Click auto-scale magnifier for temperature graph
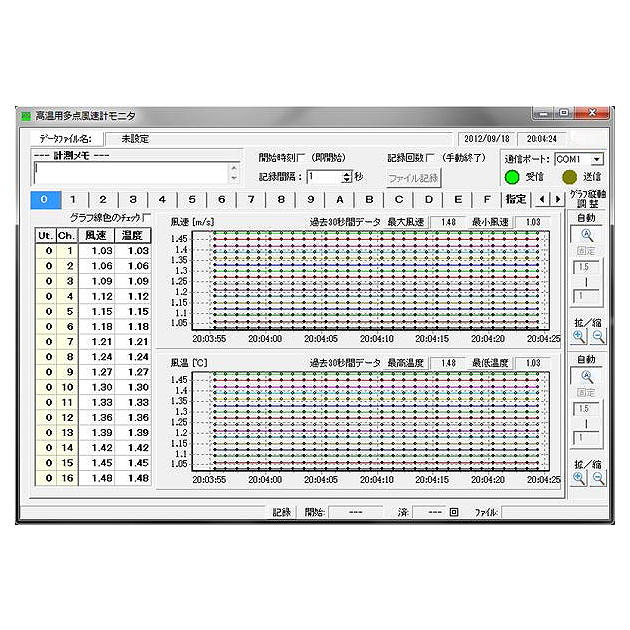Screen dimensions: 630x630 (587, 376)
